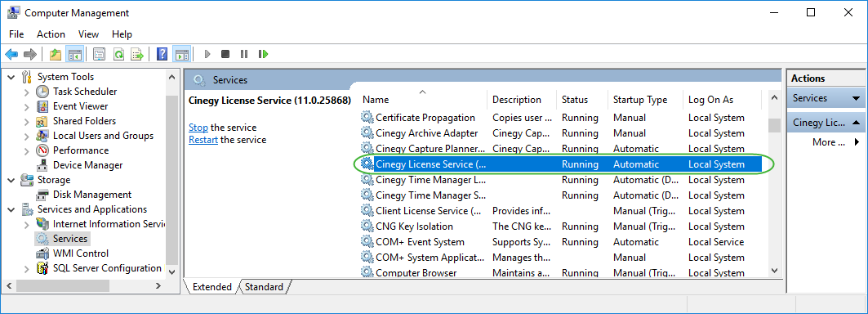This screenshot has width=868, height=314.
Task: Open the More actions submenu
Action: pyautogui.click(x=835, y=142)
